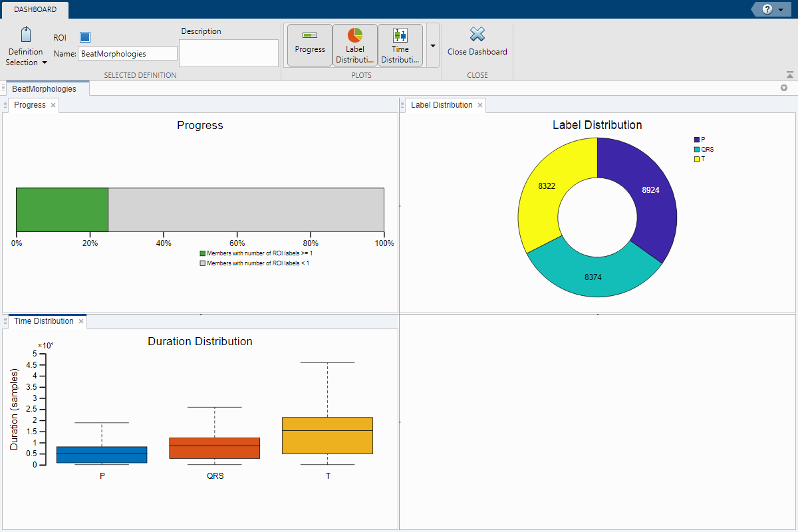This screenshot has height=532, width=798.
Task: Click the Definition Selection label icon
Action: (25, 36)
